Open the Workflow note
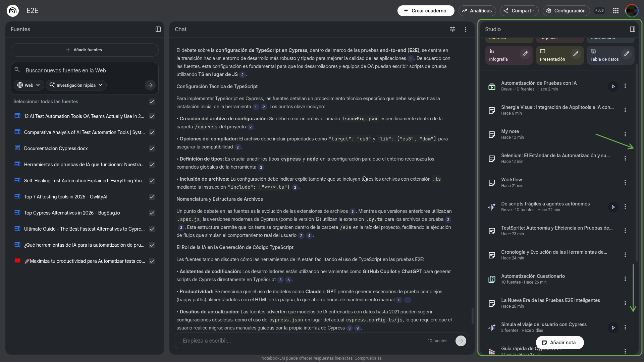The width and height of the screenshot is (644, 362). coord(553,182)
